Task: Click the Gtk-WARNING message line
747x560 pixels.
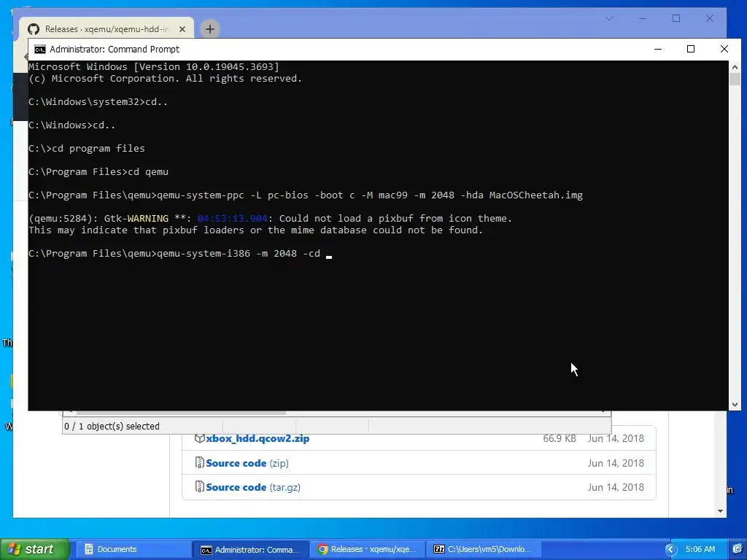Action: pyautogui.click(x=270, y=219)
